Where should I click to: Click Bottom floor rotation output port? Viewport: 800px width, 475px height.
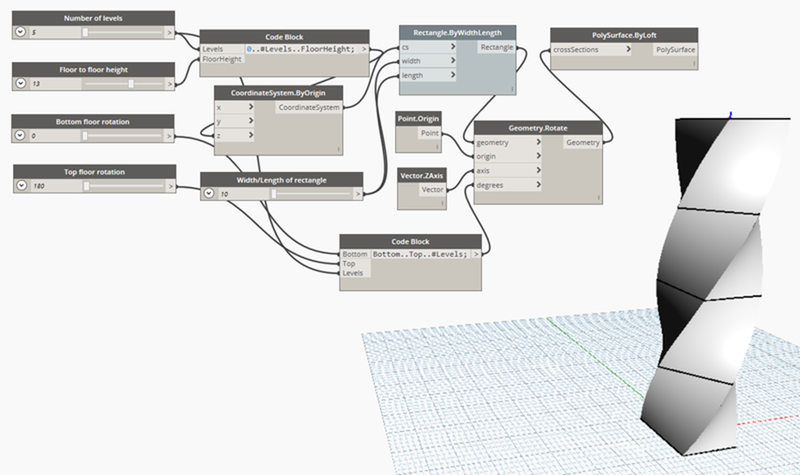pyautogui.click(x=169, y=136)
